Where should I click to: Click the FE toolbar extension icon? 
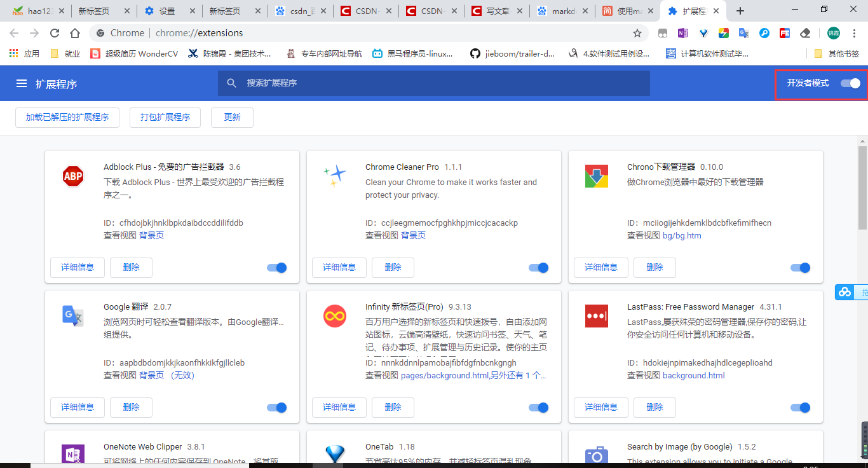click(785, 33)
